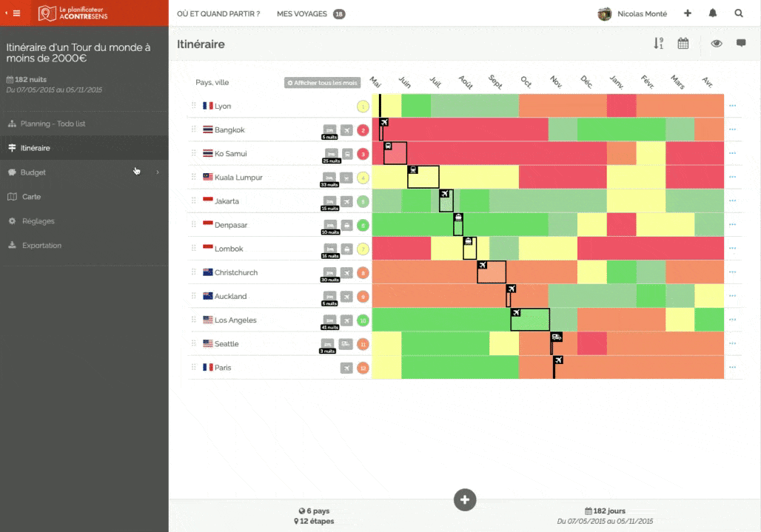Click Bangkok's plane transport icon
This screenshot has height=532, width=761.
[346, 130]
